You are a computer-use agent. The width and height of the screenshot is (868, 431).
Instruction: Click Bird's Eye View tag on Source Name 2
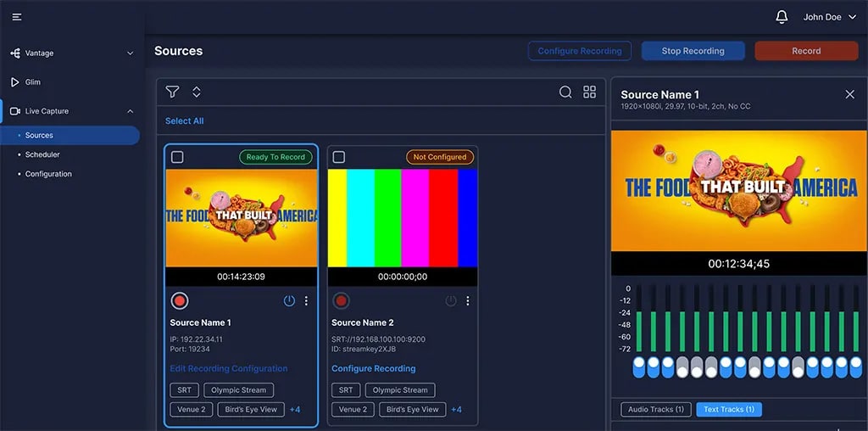(x=413, y=410)
